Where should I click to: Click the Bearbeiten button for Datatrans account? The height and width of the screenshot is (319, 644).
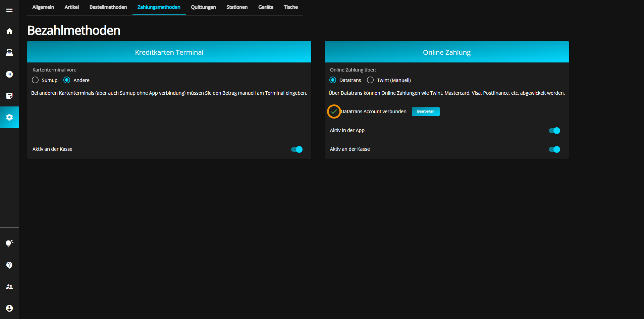426,111
